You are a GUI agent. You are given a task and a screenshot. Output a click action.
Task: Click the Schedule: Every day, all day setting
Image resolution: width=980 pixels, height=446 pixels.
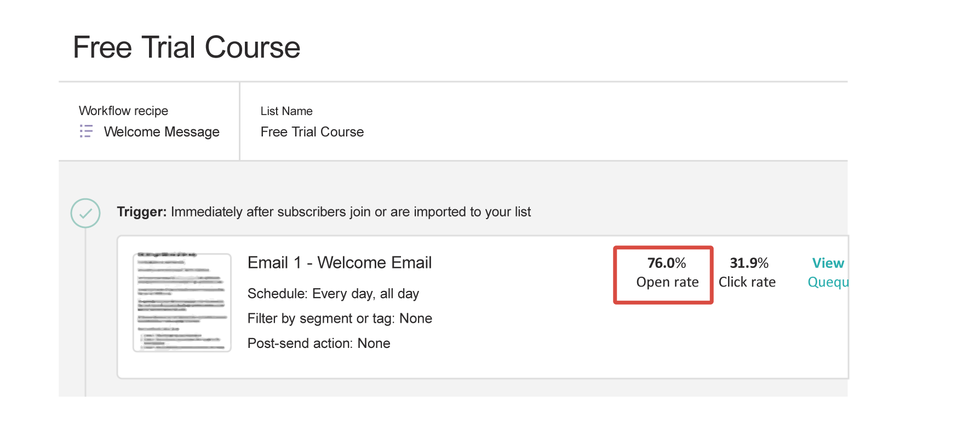[x=333, y=294]
